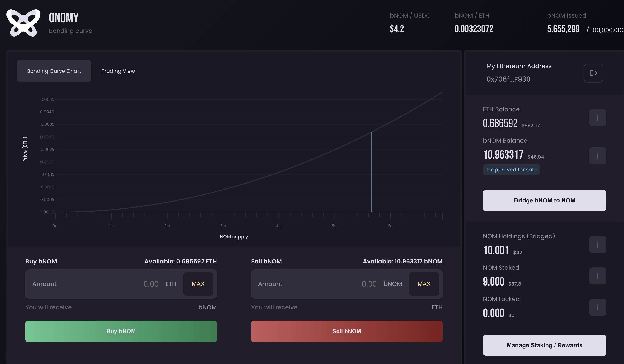
Task: Click the disconnect wallet logout icon
Action: [x=593, y=73]
